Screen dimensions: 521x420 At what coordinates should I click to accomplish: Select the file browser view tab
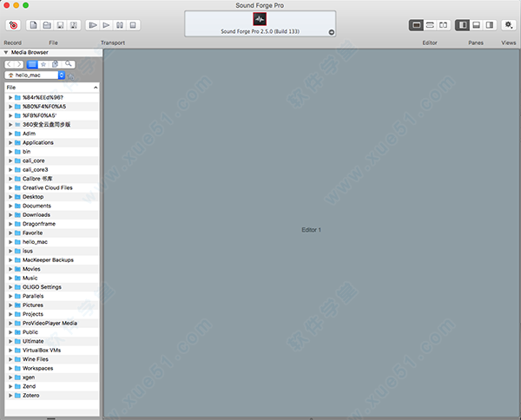pos(32,64)
